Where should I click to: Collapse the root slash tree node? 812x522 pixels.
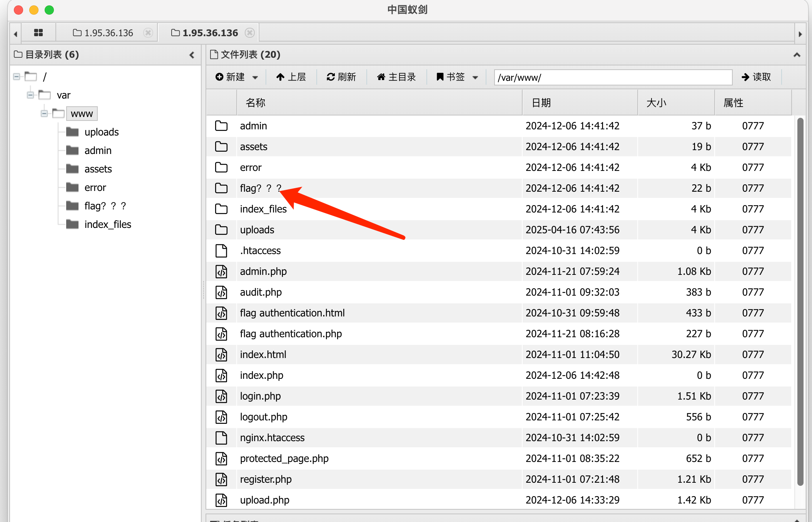click(17, 77)
